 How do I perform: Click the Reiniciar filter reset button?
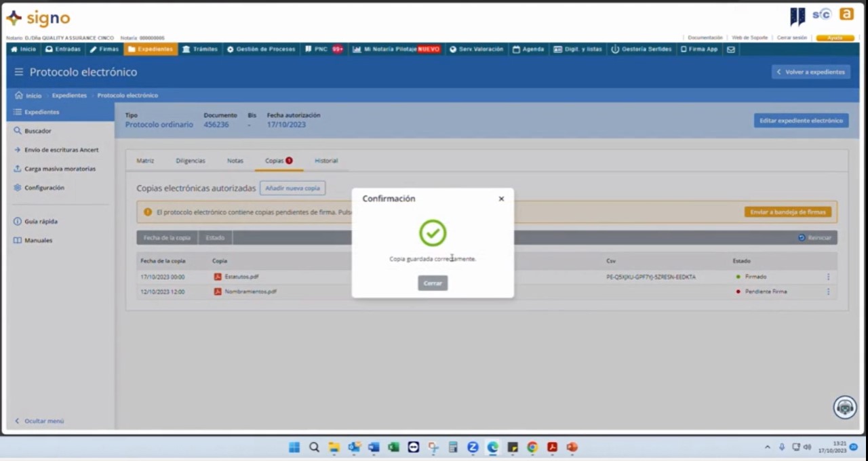814,238
